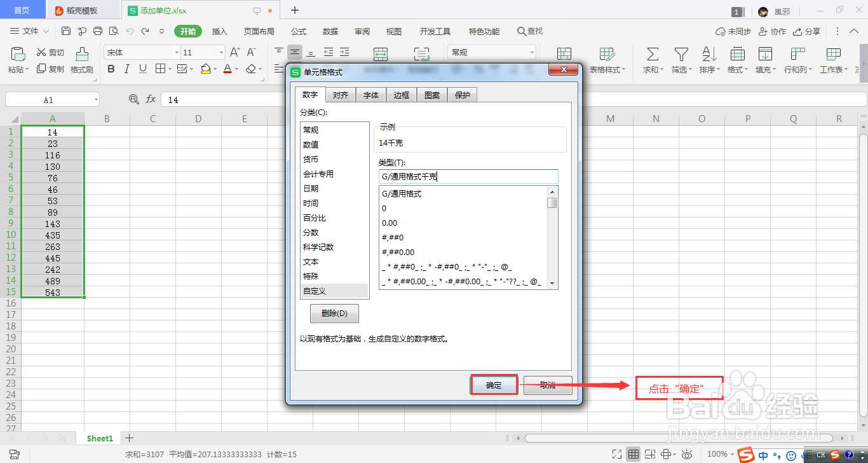Switch to the 边框 tab in dialog
The height and width of the screenshot is (463, 868).
click(x=401, y=94)
